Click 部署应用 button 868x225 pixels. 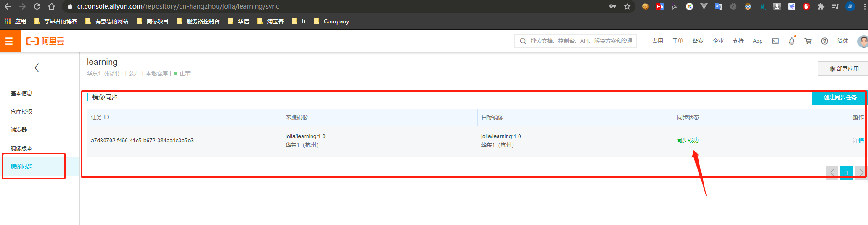tap(844, 68)
